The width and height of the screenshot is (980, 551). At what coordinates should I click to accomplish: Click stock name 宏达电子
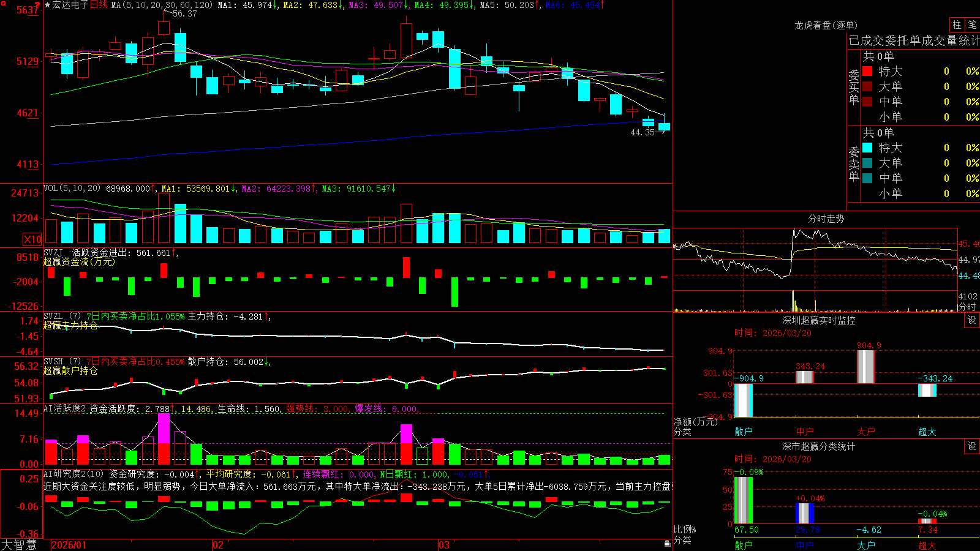(x=70, y=5)
